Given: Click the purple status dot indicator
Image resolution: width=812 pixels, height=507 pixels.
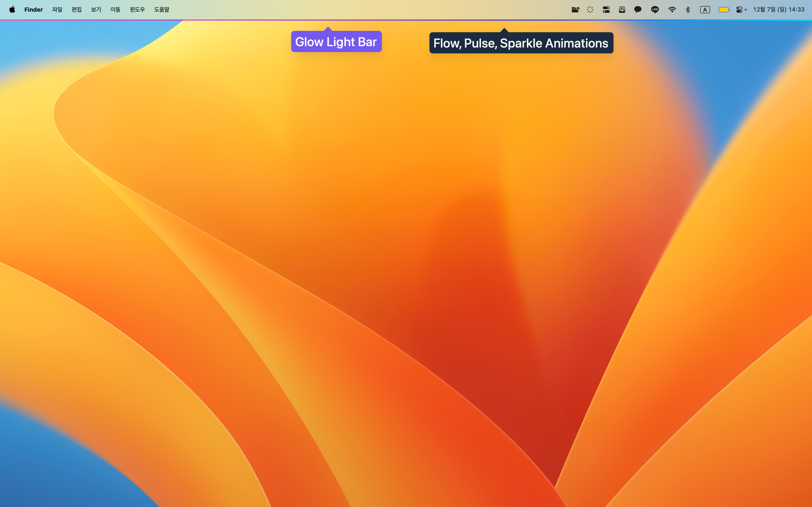Looking at the screenshot, I should point(746,9).
